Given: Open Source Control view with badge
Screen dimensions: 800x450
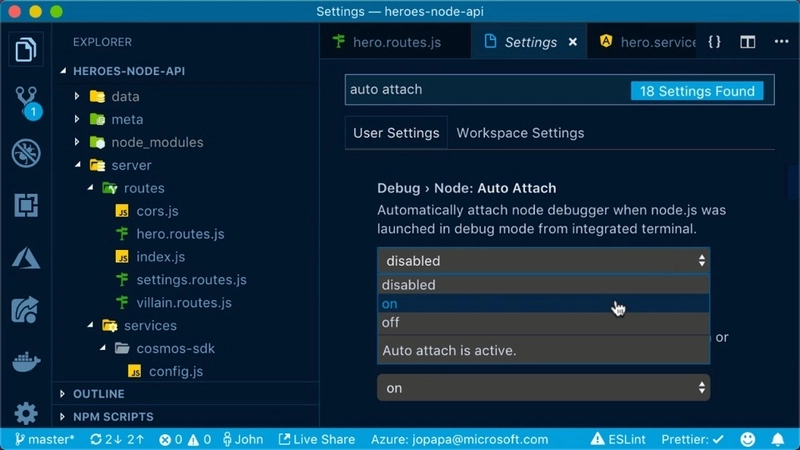Looking at the screenshot, I should click(x=26, y=101).
